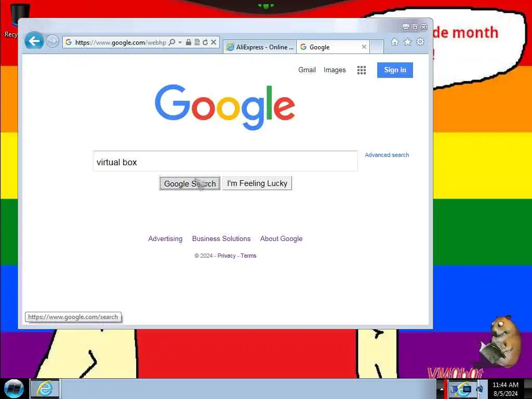
Task: Maximize the Internet Explorer window
Action: (x=415, y=27)
